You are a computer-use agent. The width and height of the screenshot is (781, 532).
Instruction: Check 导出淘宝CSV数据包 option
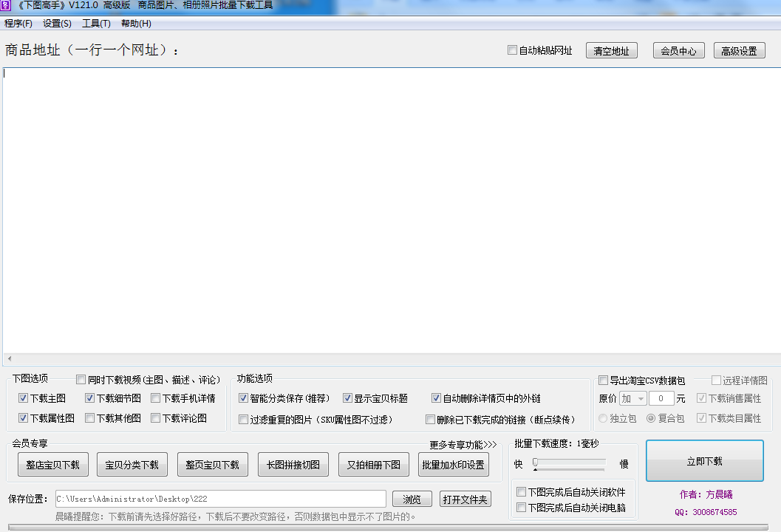coord(603,380)
